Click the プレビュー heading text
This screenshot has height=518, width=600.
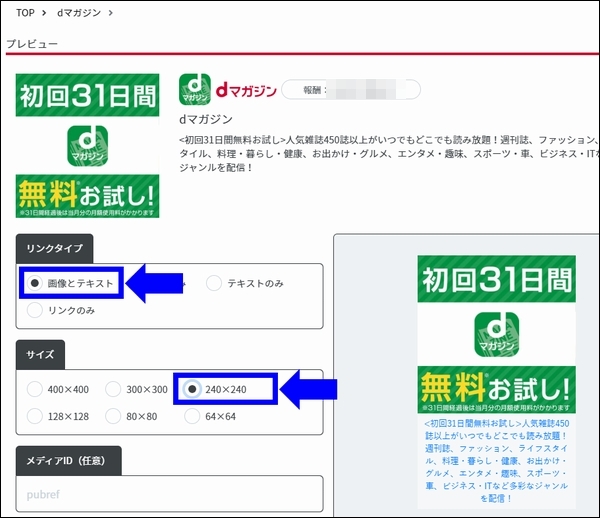coord(32,44)
